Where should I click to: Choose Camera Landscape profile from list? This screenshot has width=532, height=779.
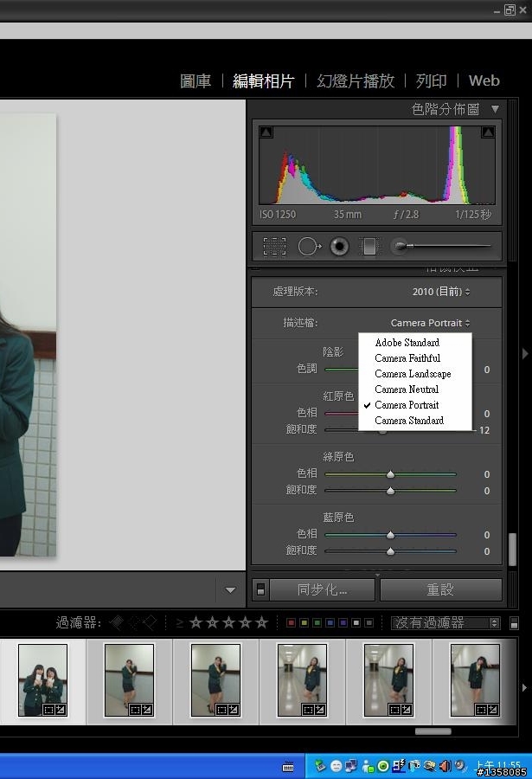coord(413,374)
